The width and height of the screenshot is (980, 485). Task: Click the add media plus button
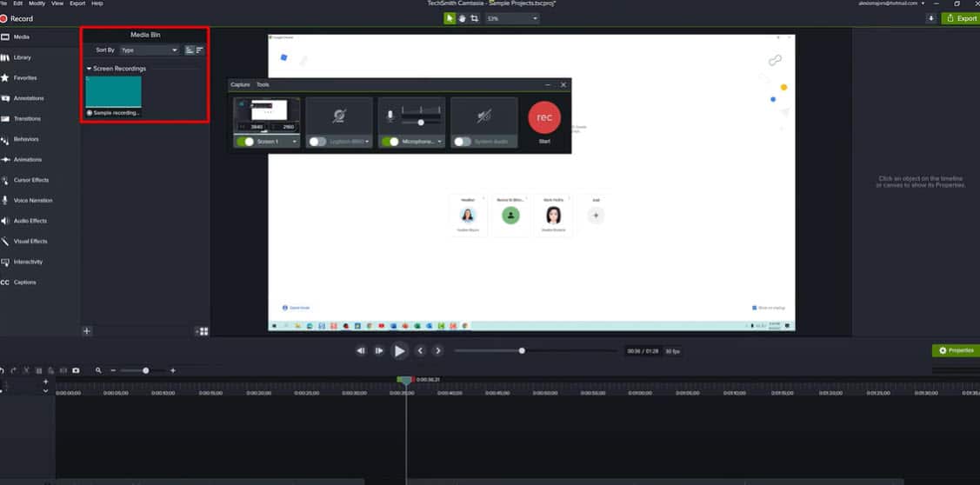pos(87,331)
